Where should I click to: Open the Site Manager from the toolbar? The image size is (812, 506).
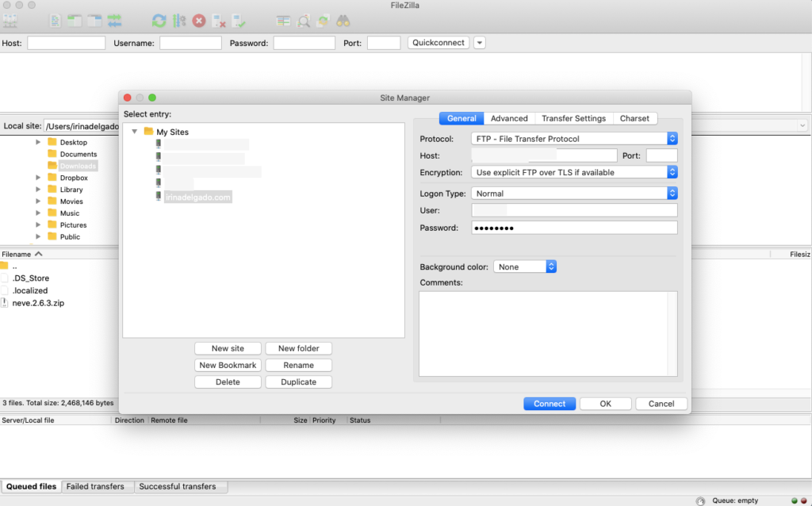click(10, 21)
